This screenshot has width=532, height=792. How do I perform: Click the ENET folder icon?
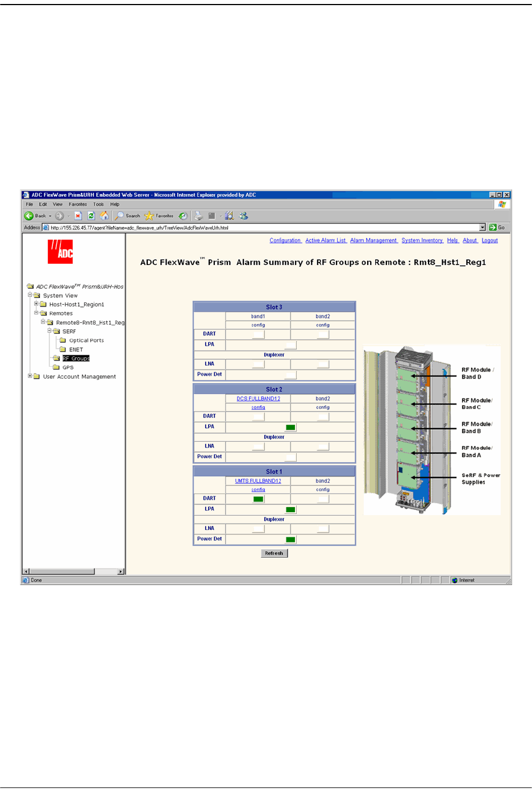(63, 350)
